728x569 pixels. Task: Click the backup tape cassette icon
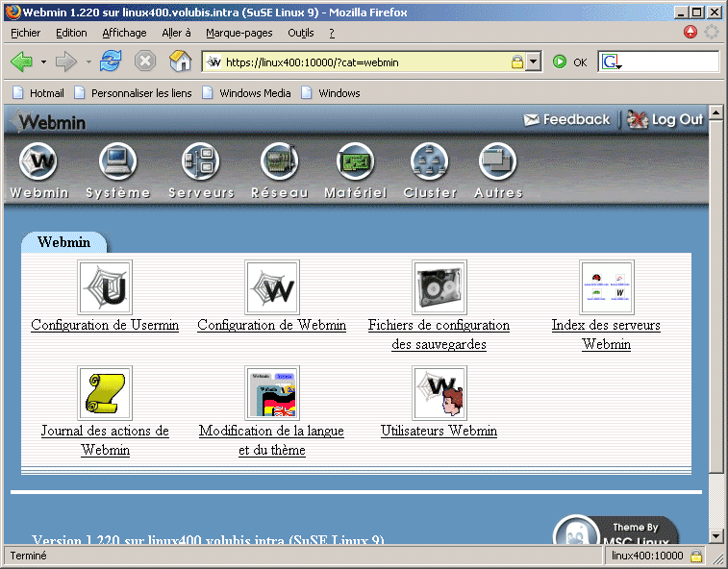[439, 287]
